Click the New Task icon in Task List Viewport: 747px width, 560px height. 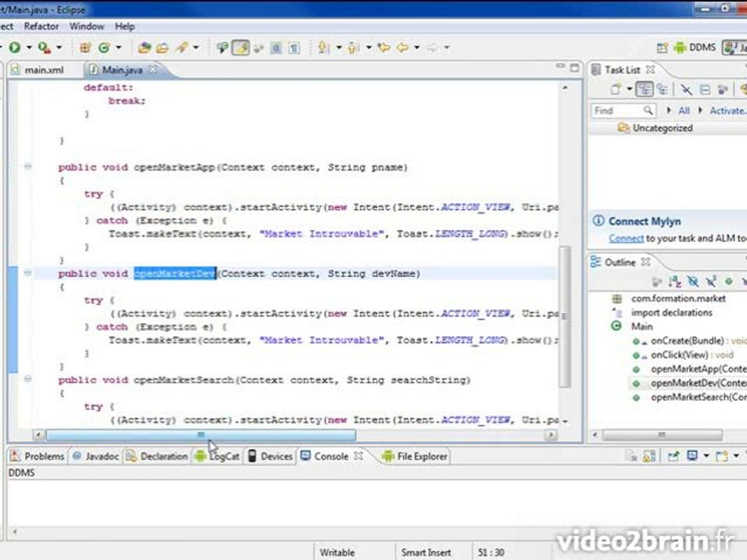(616, 89)
